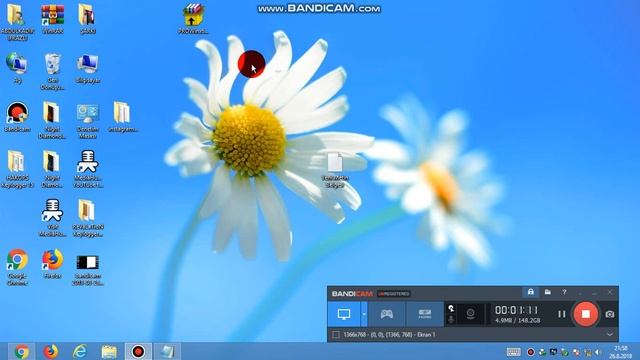Select the bandicam video file on desktop

88,269
